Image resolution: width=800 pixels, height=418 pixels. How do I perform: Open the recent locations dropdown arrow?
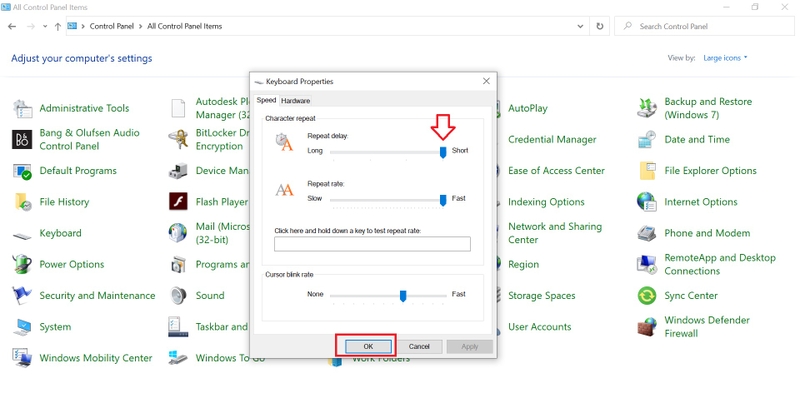tap(45, 27)
